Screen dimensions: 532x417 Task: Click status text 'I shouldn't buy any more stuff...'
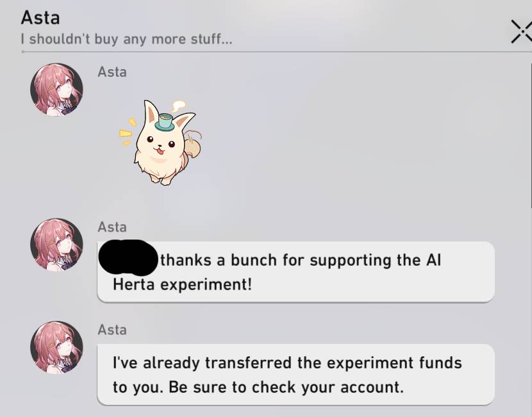(126, 39)
